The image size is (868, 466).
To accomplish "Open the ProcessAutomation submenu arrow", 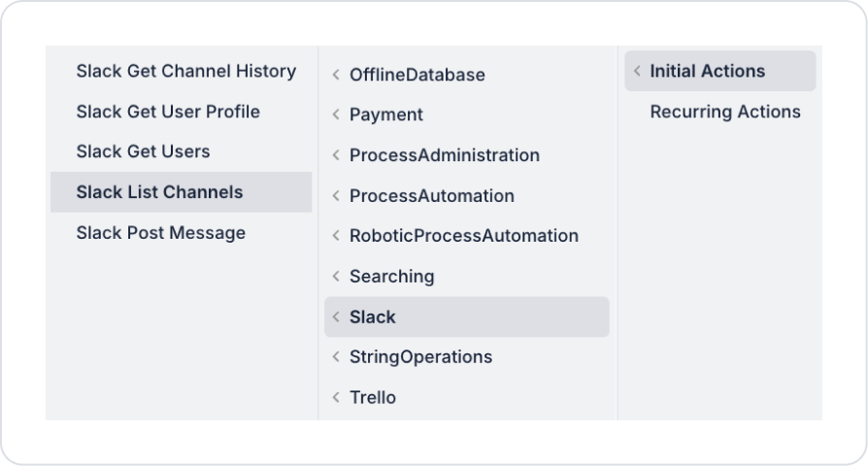I will [336, 196].
